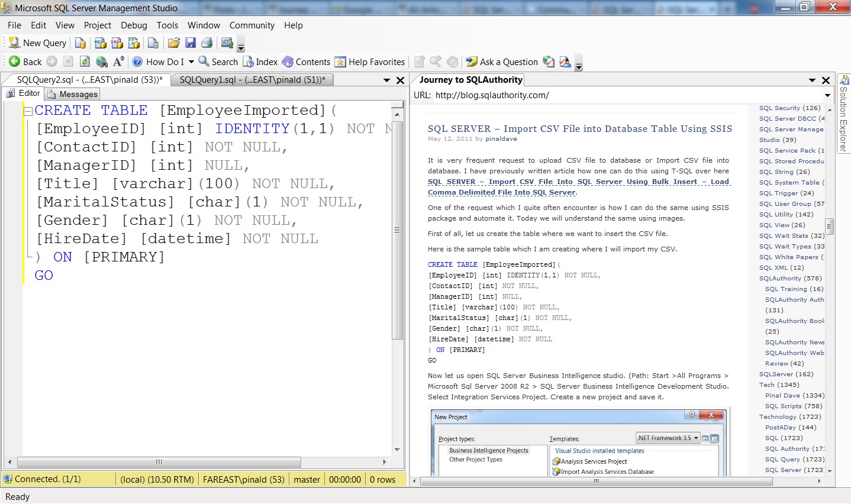Switch to SQLQuery2.sql tab

(89, 80)
